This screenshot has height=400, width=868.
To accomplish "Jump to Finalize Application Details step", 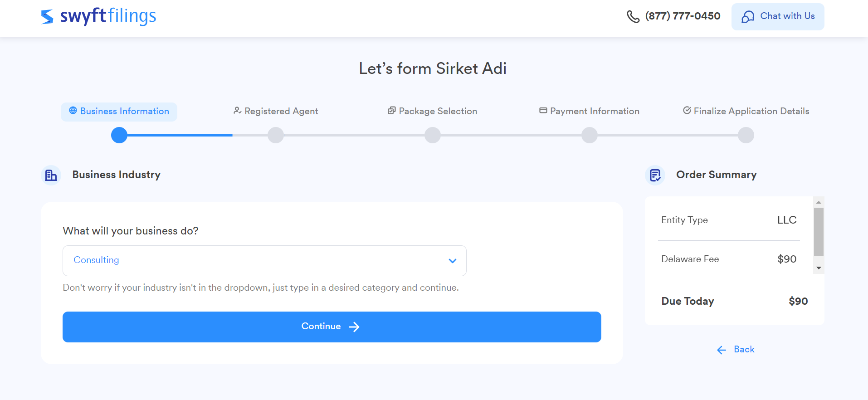I will click(x=746, y=111).
